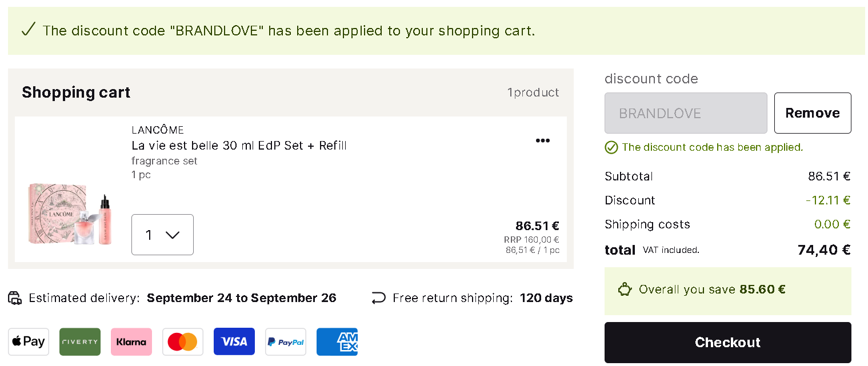This screenshot has height=366, width=868.
Task: Click the green discount-applied checkmark icon
Action: coord(611,147)
